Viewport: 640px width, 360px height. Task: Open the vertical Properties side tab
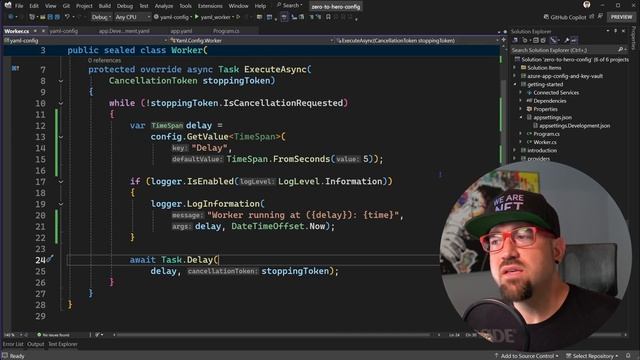click(633, 38)
